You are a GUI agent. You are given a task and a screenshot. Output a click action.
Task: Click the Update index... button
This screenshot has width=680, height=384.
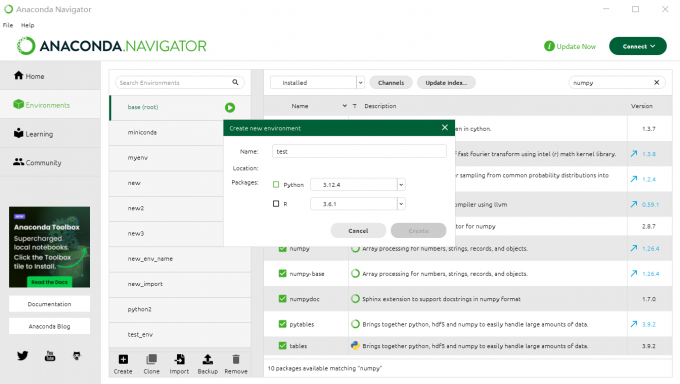(x=446, y=82)
